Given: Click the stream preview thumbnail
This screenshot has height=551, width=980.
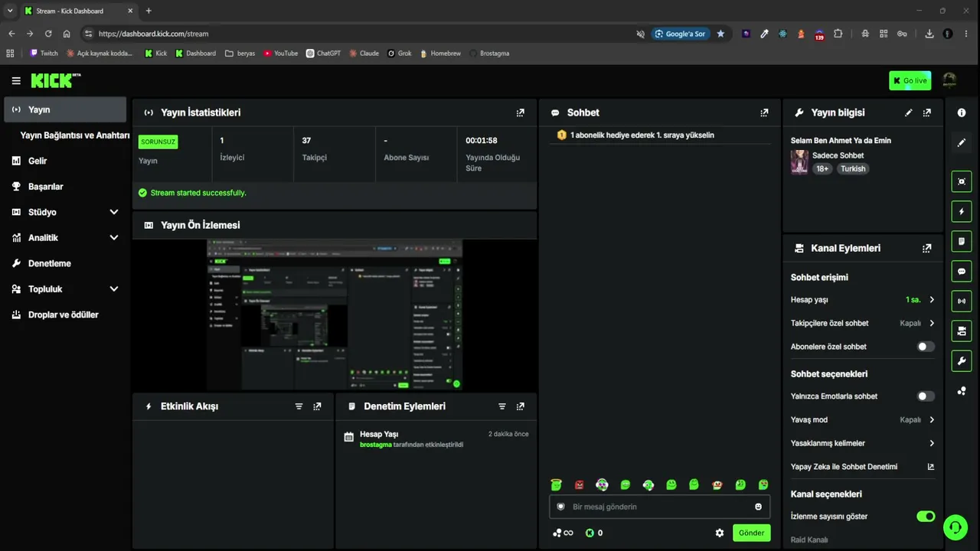Looking at the screenshot, I should (x=335, y=315).
